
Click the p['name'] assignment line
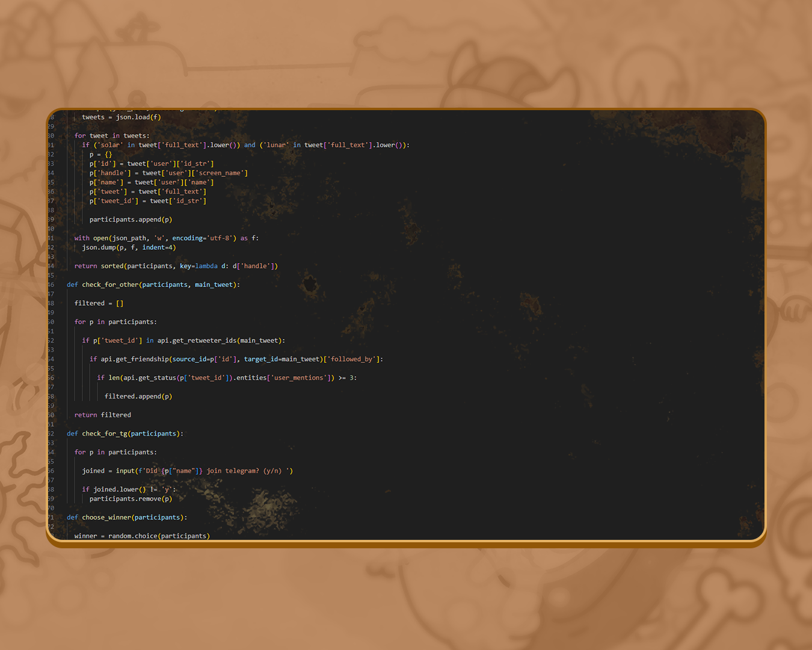pyautogui.click(x=152, y=182)
